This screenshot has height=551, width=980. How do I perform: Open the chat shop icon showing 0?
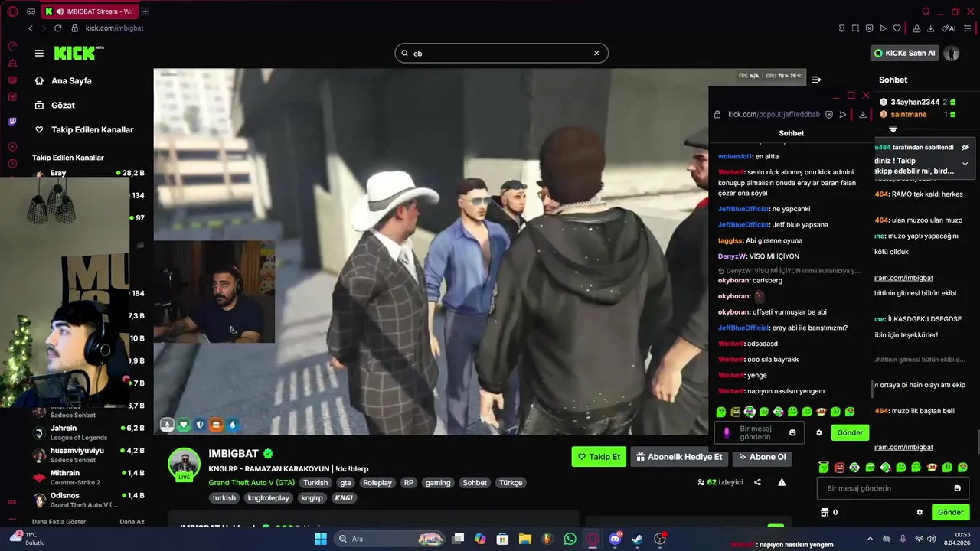click(829, 512)
